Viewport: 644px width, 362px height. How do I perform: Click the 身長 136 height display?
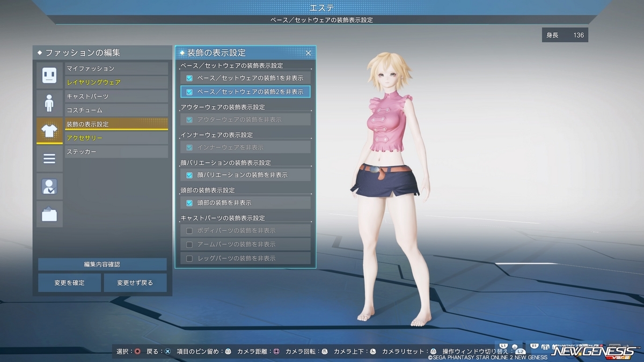(565, 35)
